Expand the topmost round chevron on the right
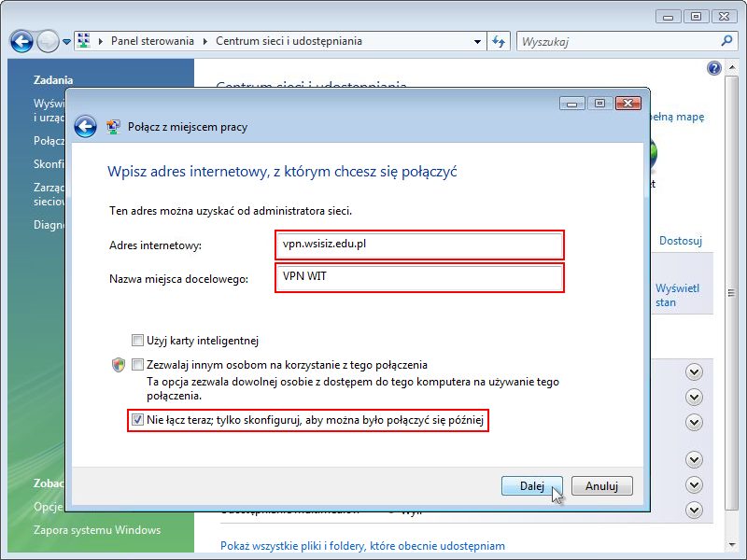Screen dimensions: 747x560 [694, 372]
